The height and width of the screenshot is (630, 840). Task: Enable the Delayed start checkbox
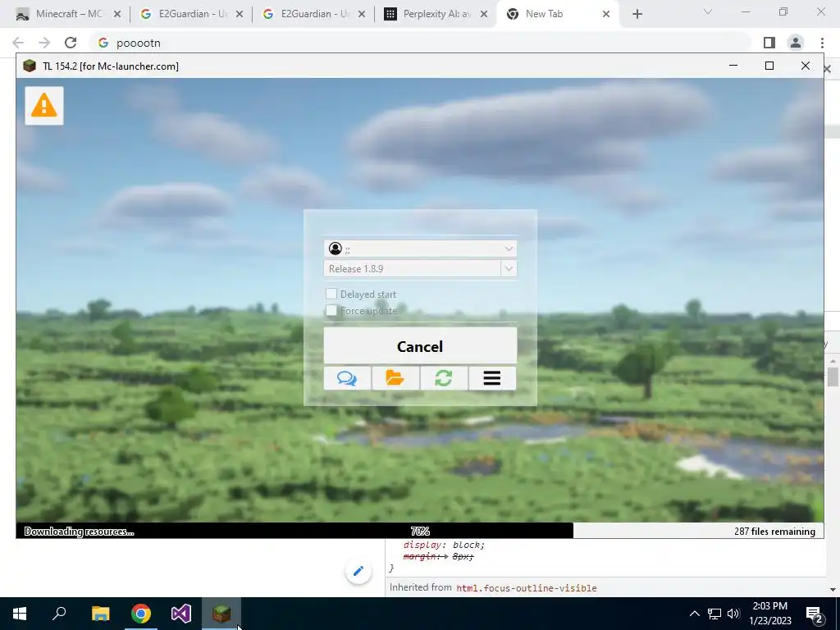331,294
